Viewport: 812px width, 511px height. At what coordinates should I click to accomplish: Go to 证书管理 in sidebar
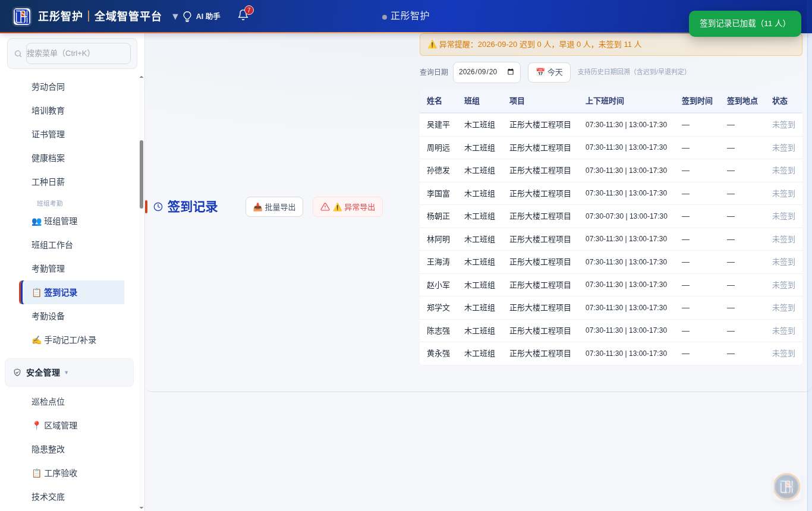tap(48, 134)
